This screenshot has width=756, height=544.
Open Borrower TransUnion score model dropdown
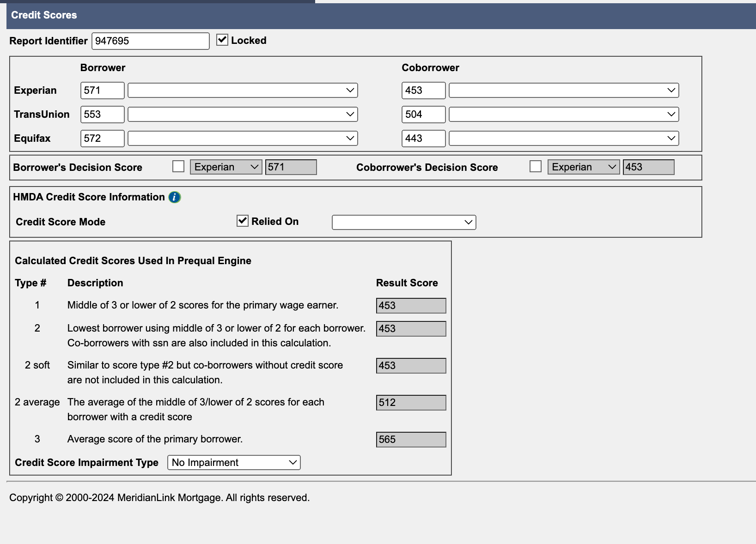[x=243, y=115]
